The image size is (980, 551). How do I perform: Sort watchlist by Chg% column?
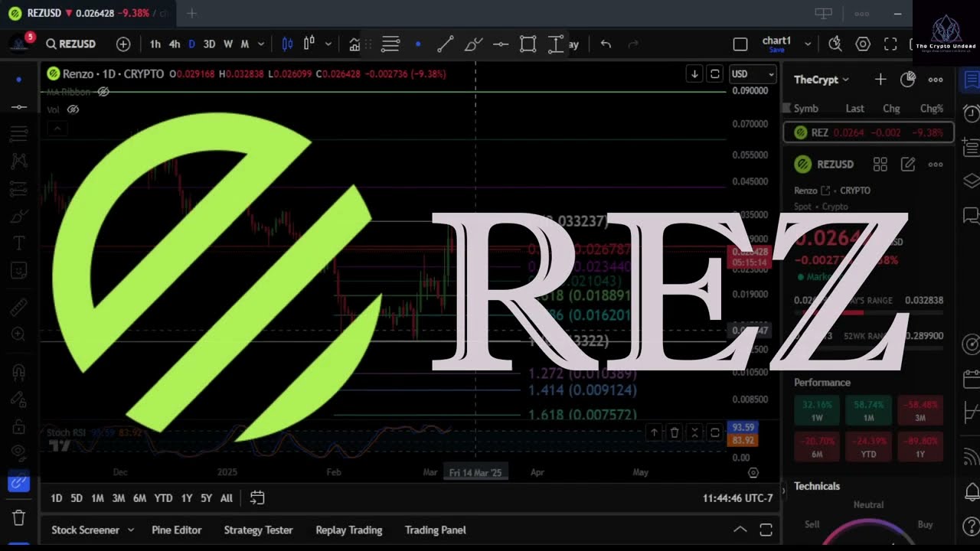pos(932,109)
